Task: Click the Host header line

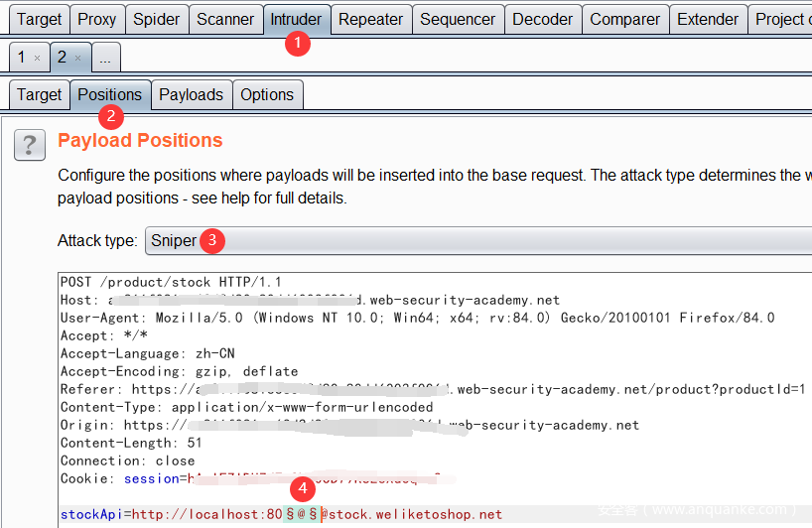Action: tap(310, 301)
